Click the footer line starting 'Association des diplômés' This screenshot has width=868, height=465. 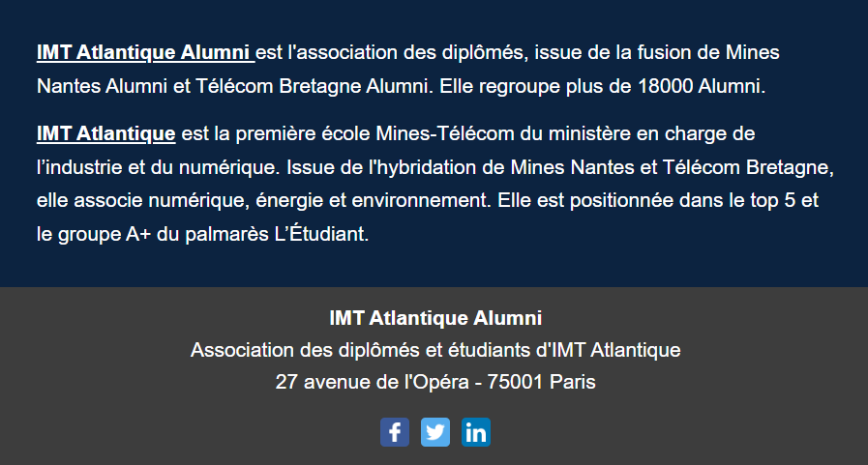tap(435, 349)
